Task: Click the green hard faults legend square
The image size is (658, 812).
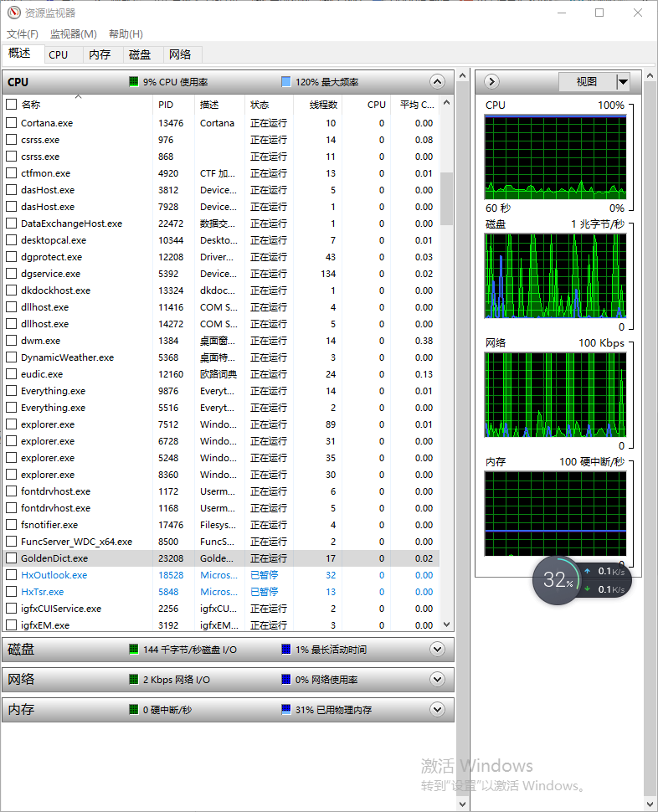Action: 134,709
